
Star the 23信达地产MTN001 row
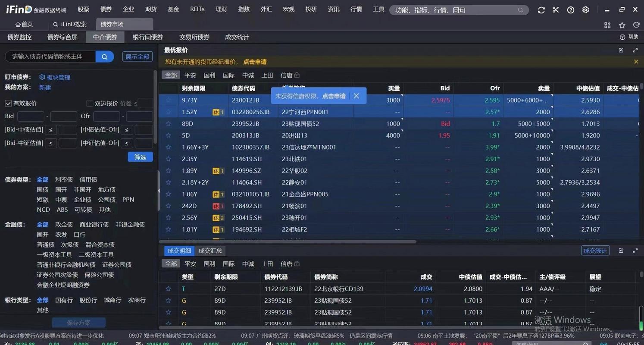[169, 147]
